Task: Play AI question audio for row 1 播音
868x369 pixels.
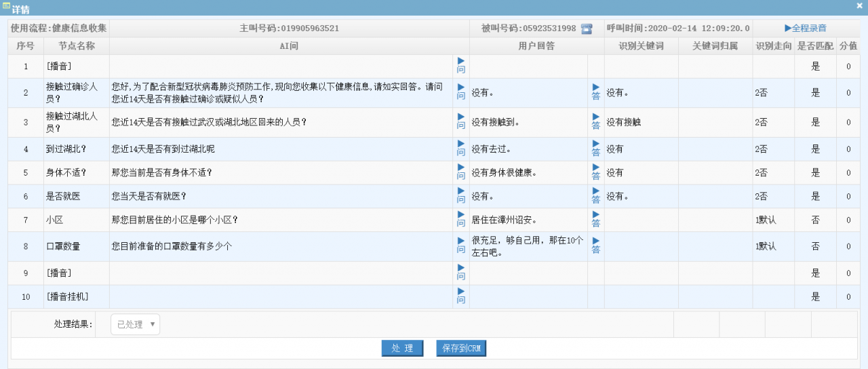Action: pyautogui.click(x=461, y=66)
